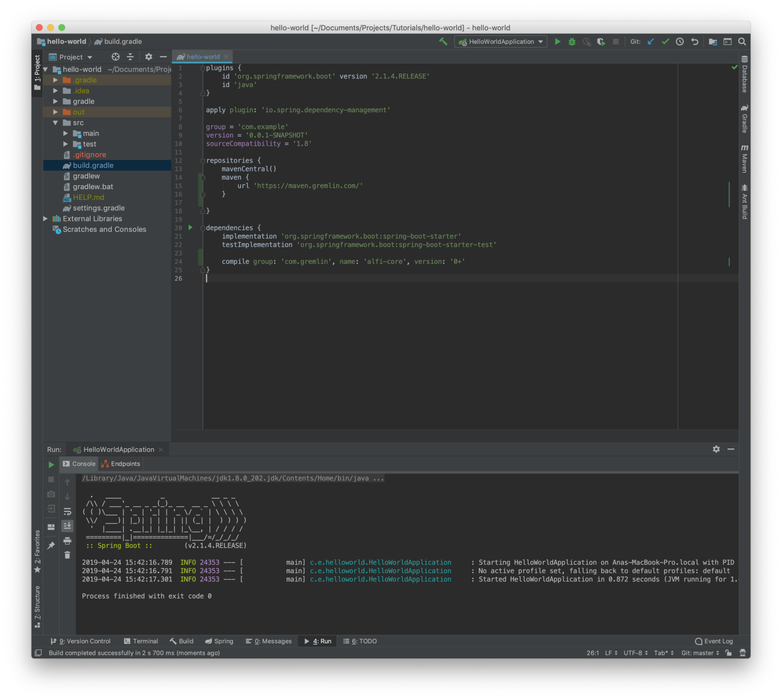782x700 pixels.
Task: Toggle soft-wrap in console output
Action: pos(67,511)
